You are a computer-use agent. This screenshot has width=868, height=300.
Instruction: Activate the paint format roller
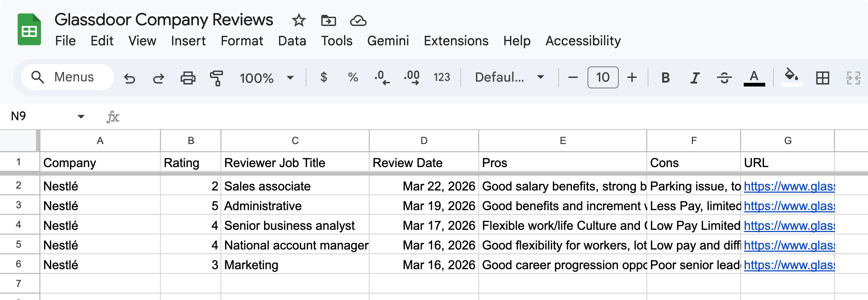216,78
